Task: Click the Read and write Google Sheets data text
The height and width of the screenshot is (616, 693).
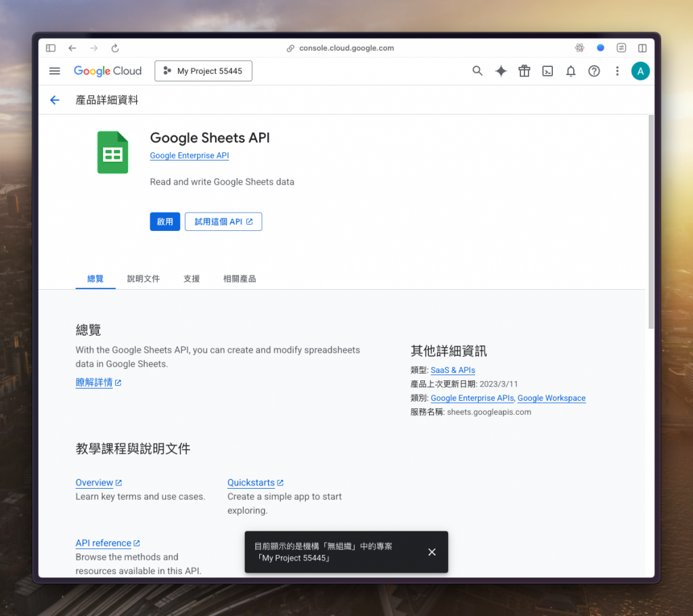Action: coord(222,181)
